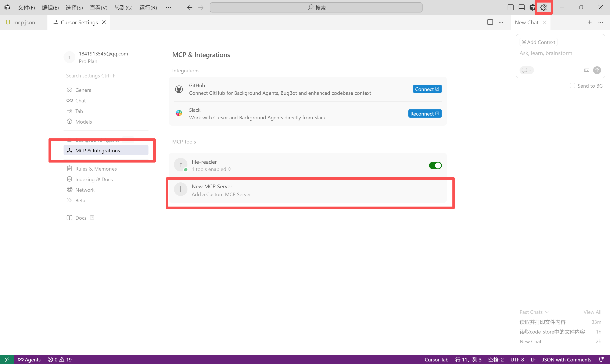Toggle the bottom panel layout icon
The height and width of the screenshot is (364, 610).
coord(521,7)
